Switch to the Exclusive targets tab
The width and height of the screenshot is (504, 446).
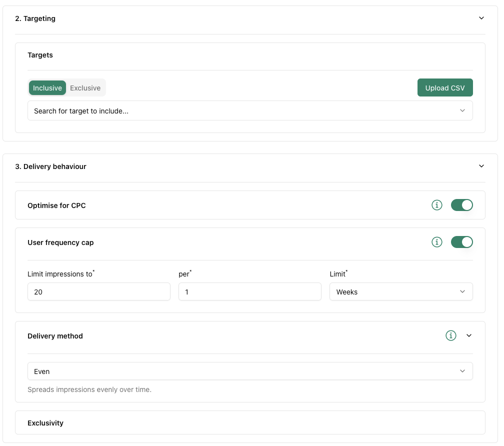(x=85, y=88)
